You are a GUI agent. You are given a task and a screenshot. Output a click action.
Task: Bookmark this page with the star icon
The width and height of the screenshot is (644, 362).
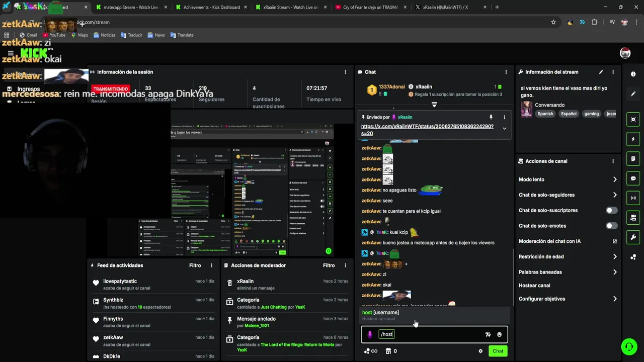pyautogui.click(x=553, y=22)
